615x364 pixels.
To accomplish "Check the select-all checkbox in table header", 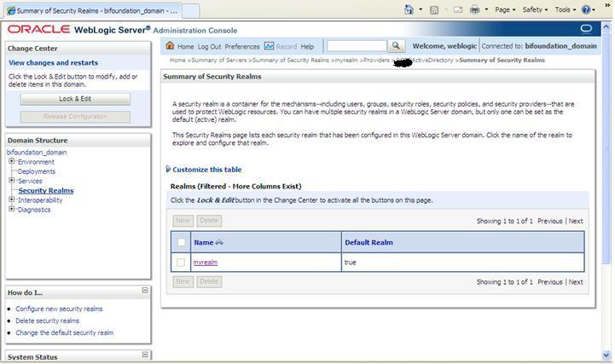I will [x=181, y=242].
